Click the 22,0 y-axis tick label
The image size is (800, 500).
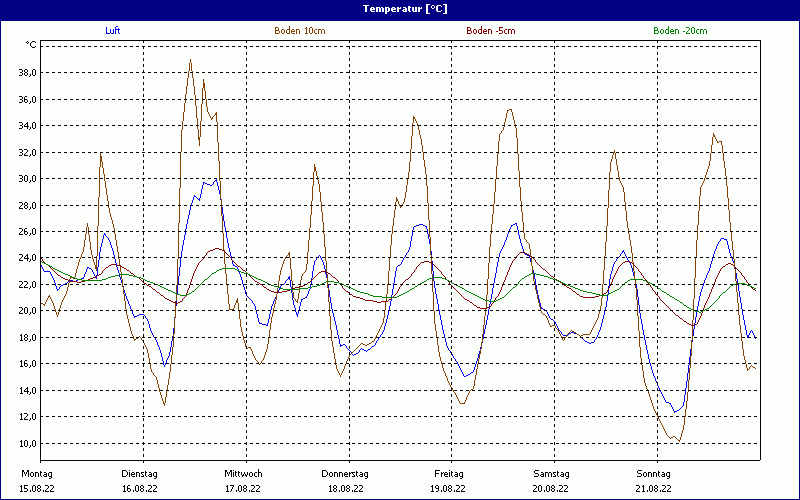tap(27, 285)
